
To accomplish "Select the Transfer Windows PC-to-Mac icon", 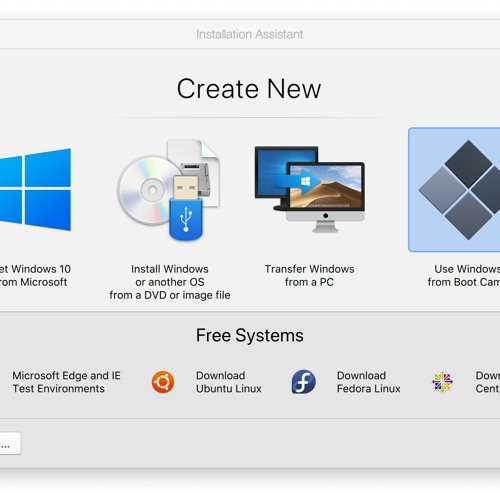I will pos(310,189).
